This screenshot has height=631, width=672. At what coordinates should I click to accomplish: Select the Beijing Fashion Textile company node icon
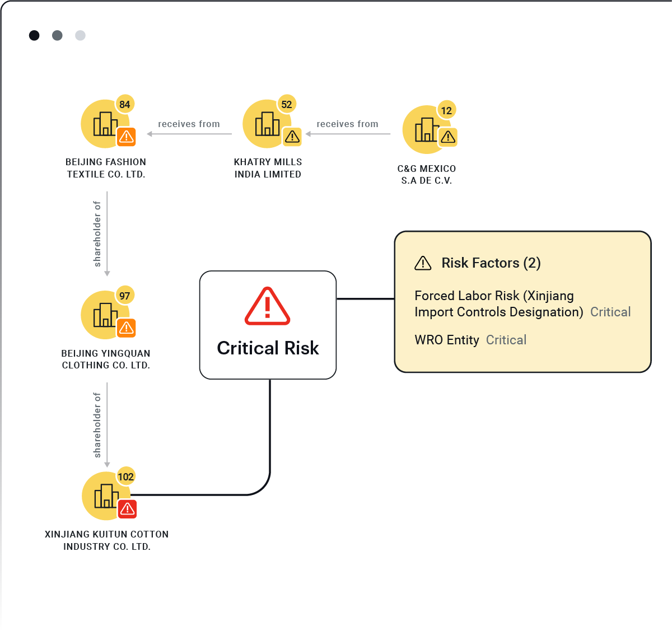point(105,124)
